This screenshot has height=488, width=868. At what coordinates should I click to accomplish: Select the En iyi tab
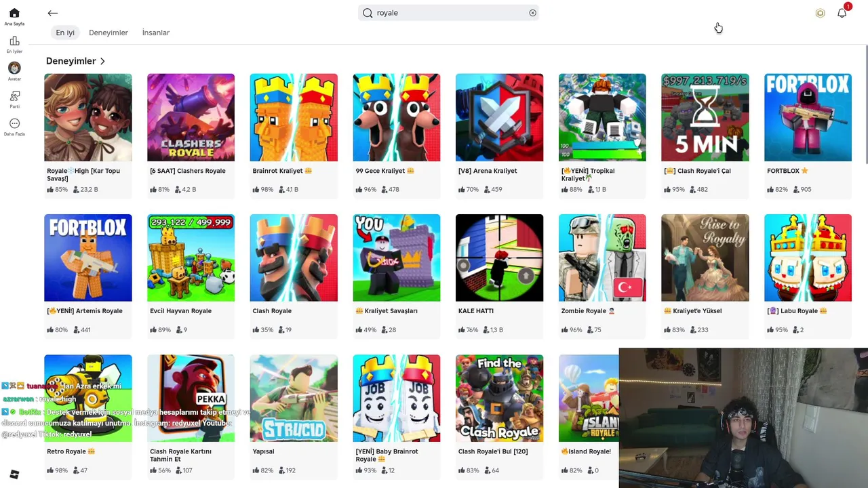65,33
